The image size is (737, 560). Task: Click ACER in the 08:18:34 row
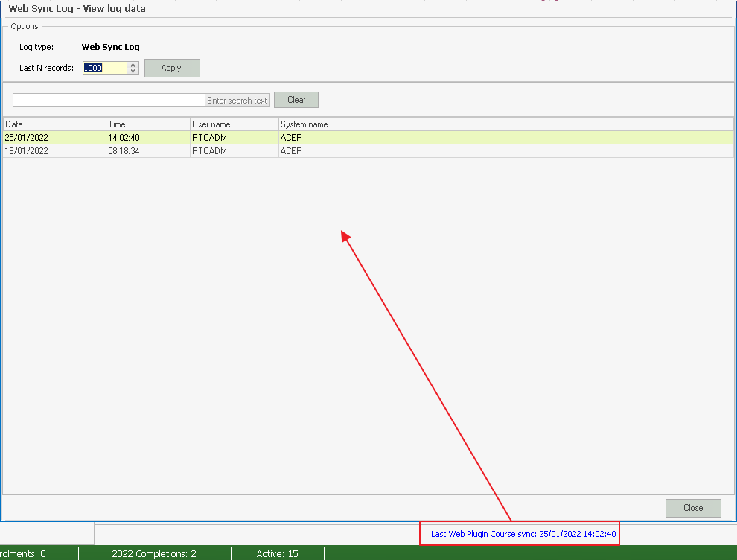click(505, 151)
